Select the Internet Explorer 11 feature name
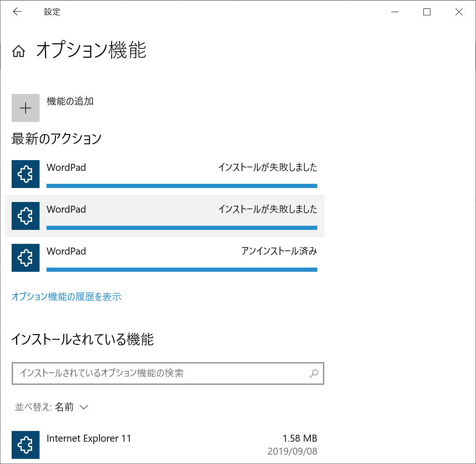This screenshot has height=464, width=476. pos(89,438)
